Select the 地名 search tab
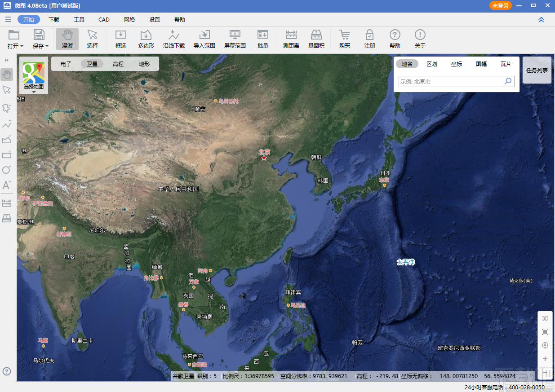This screenshot has width=555, height=392. (x=407, y=64)
